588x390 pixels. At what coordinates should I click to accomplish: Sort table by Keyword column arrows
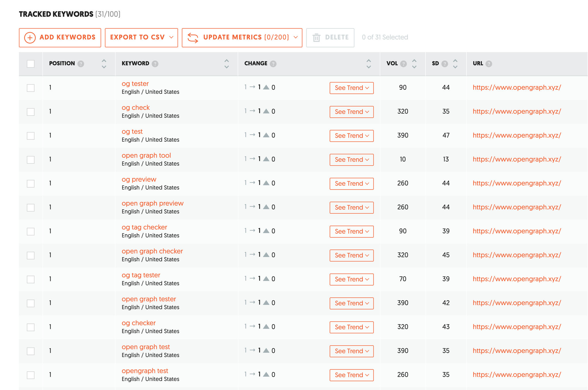click(x=227, y=64)
